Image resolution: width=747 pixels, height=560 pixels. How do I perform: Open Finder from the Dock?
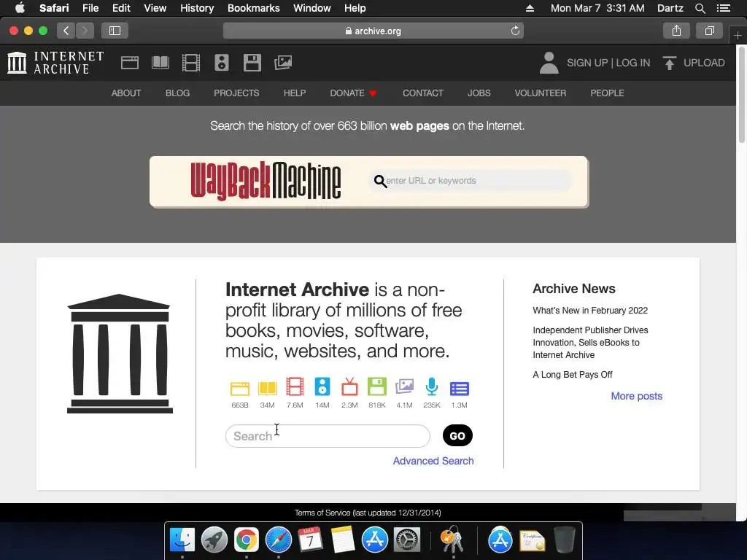click(x=182, y=540)
